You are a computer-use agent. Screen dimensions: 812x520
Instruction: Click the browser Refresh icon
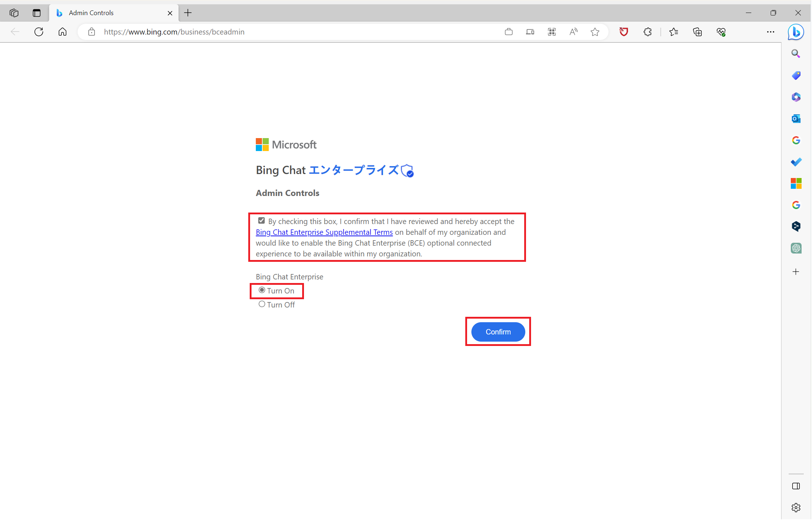click(x=39, y=32)
